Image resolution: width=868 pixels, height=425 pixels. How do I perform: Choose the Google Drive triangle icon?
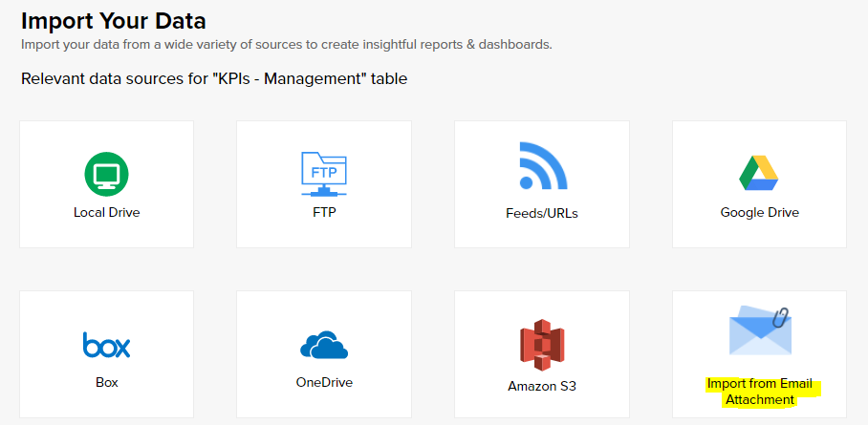click(759, 174)
